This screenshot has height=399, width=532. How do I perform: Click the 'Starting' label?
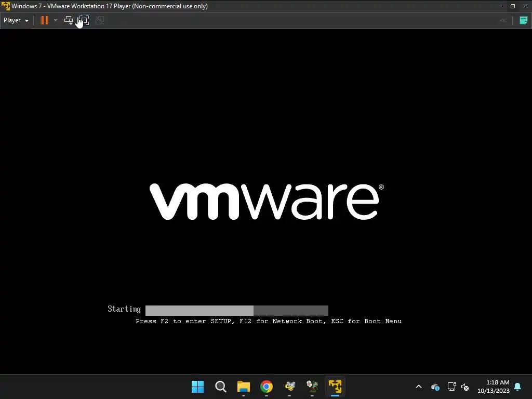124,309
